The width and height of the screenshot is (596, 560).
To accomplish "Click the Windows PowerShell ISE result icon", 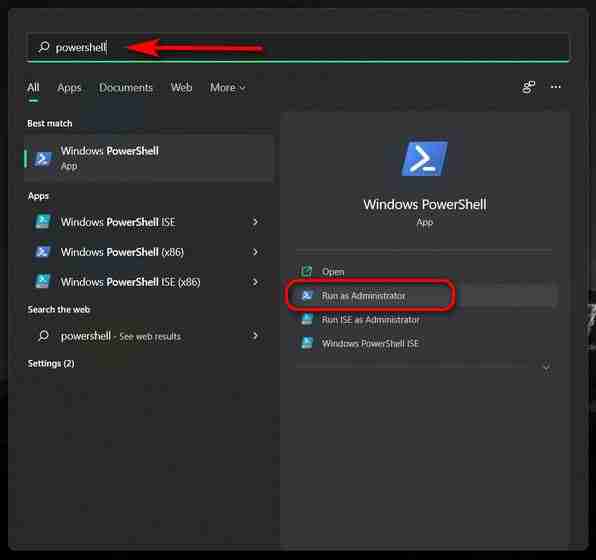I will tap(43, 222).
